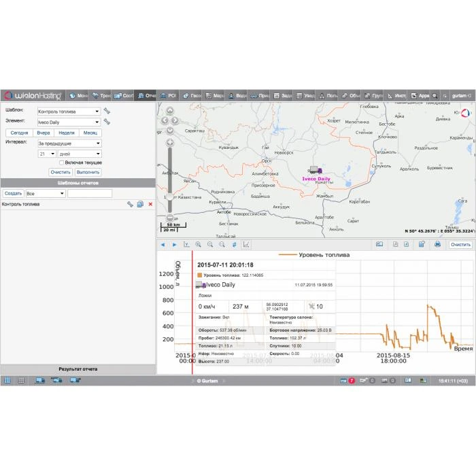Click the Iveco Daily truck marker on map

[314, 171]
